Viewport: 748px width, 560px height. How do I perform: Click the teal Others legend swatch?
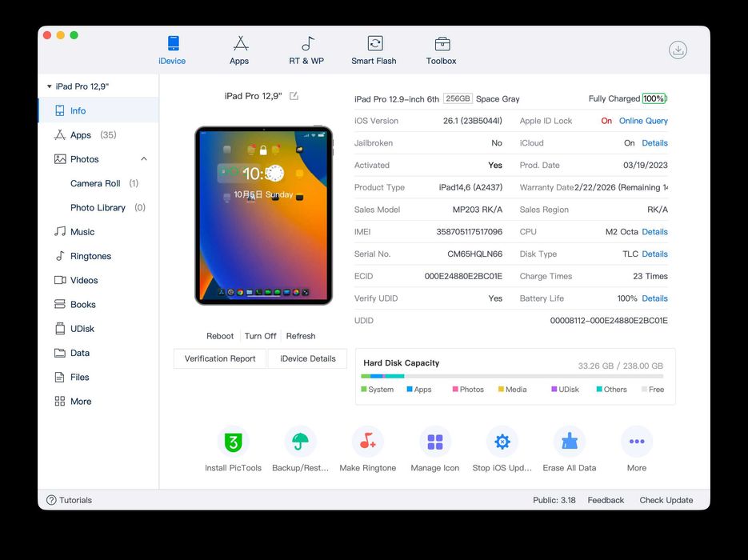599,390
